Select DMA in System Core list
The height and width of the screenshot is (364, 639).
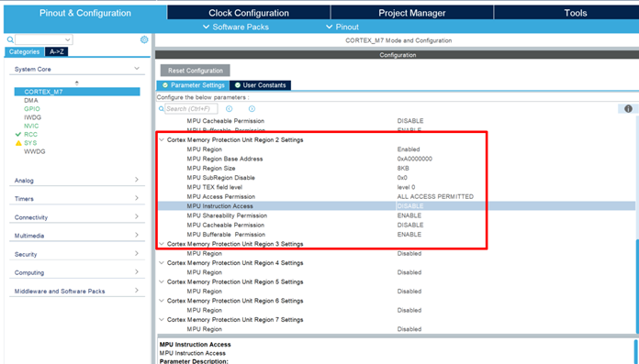tap(31, 100)
